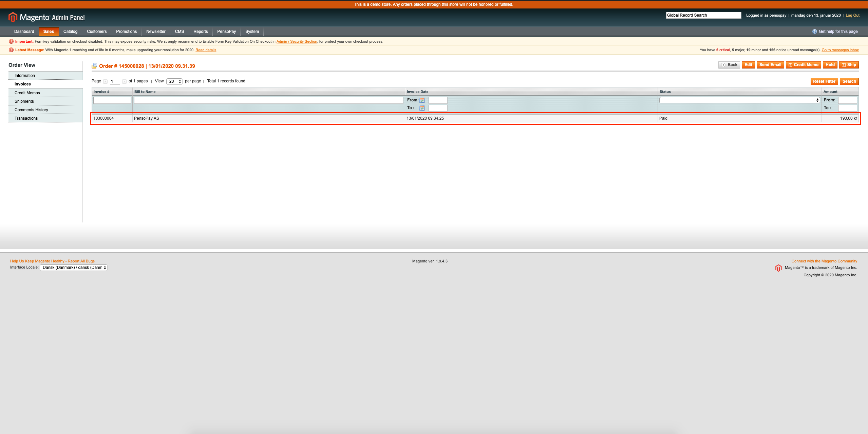
Task: Open the Newsletter menu
Action: pyautogui.click(x=156, y=32)
